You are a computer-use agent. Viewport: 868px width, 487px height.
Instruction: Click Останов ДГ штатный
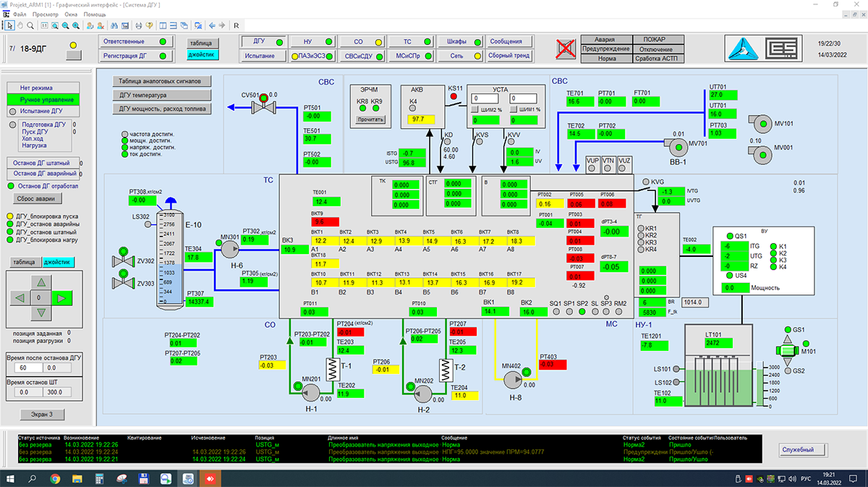pyautogui.click(x=42, y=164)
